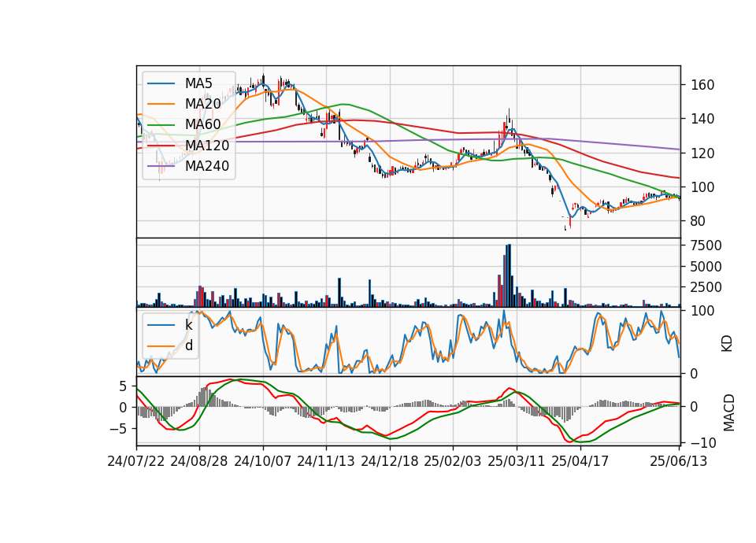Image resolution: width=756 pixels, height=543 pixels.
Task: Click the 80 price axis label
Action: (699, 221)
